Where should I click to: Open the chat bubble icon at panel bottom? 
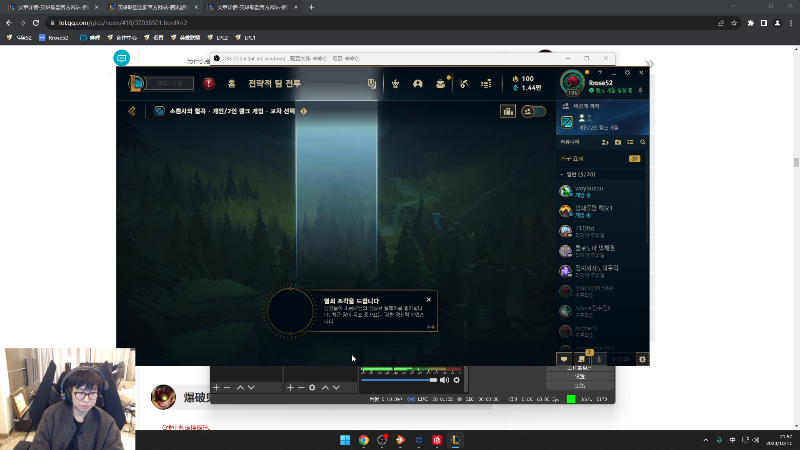pos(564,359)
